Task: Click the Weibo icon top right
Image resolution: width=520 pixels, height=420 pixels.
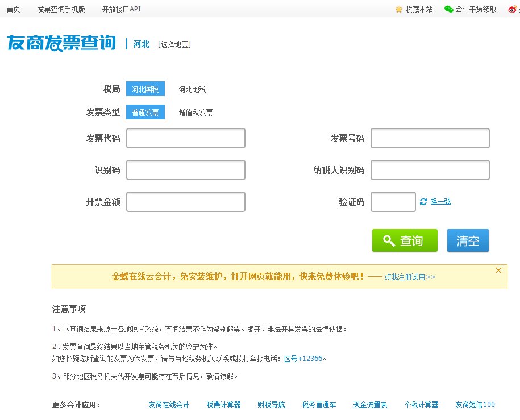Action: [513, 9]
